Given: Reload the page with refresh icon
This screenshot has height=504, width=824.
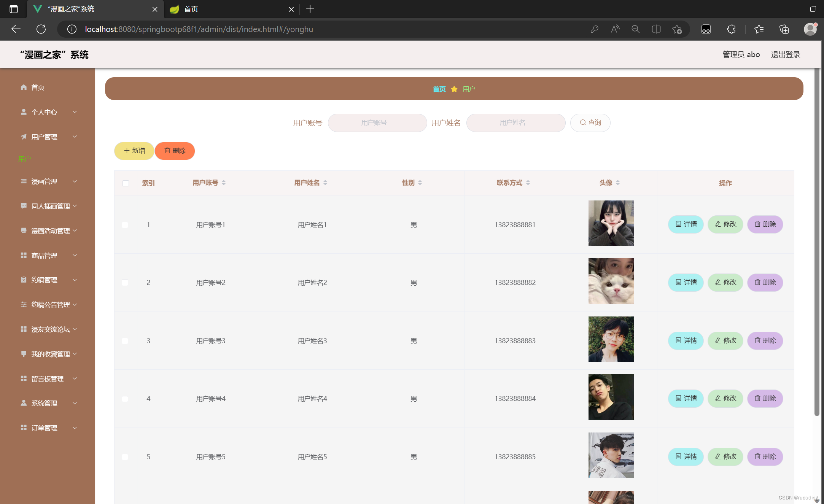Looking at the screenshot, I should tap(41, 29).
